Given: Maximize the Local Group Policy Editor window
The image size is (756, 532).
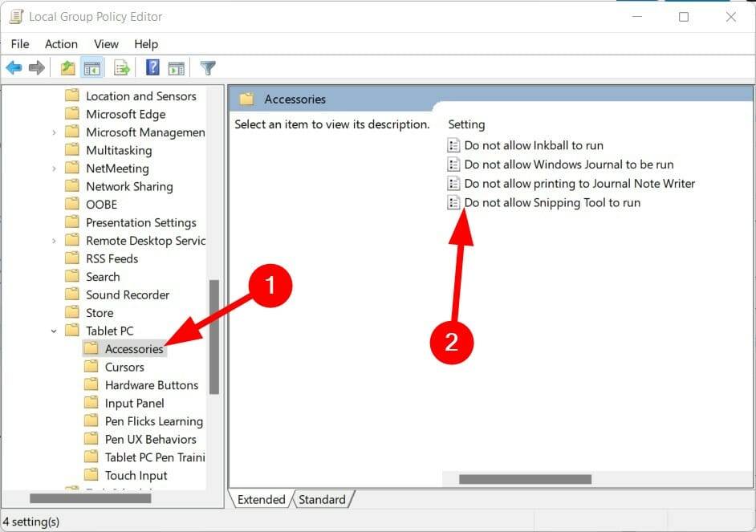Looking at the screenshot, I should tap(683, 17).
